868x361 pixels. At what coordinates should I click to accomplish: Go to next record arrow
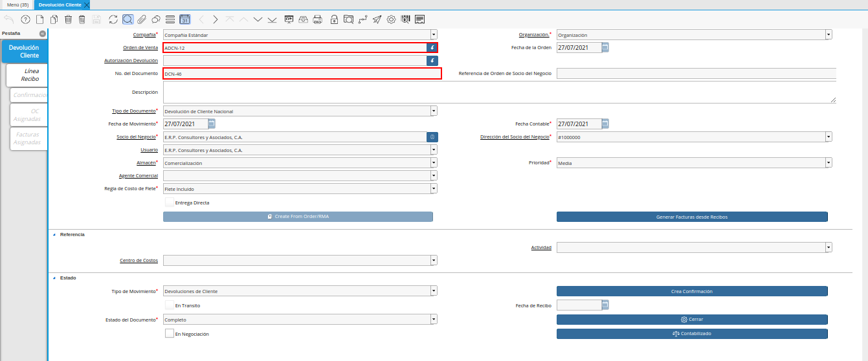click(x=216, y=19)
